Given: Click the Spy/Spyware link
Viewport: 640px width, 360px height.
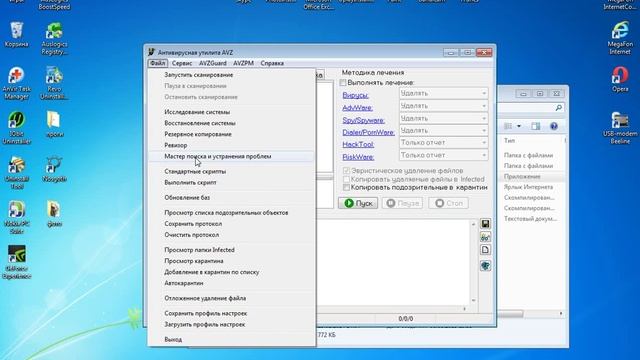Looking at the screenshot, I should coord(363,120).
